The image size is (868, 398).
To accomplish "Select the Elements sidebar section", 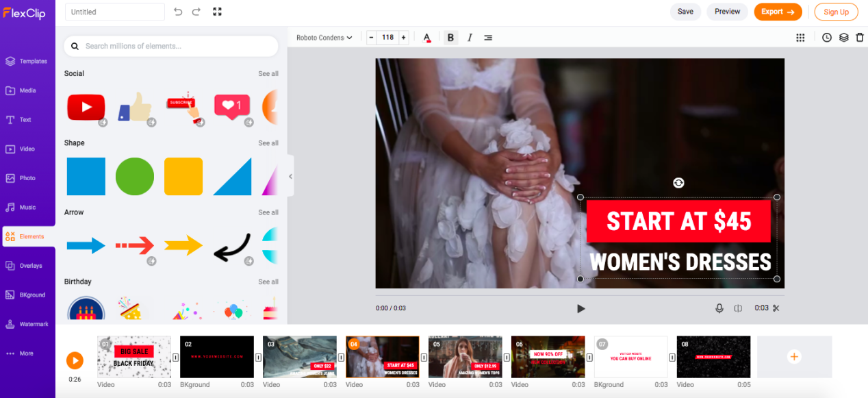I will (28, 236).
